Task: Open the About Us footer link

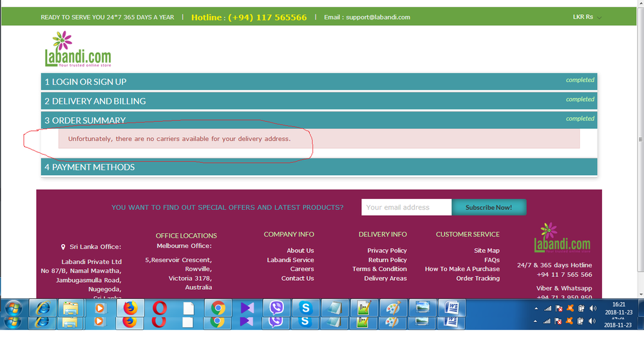Action: [x=300, y=250]
